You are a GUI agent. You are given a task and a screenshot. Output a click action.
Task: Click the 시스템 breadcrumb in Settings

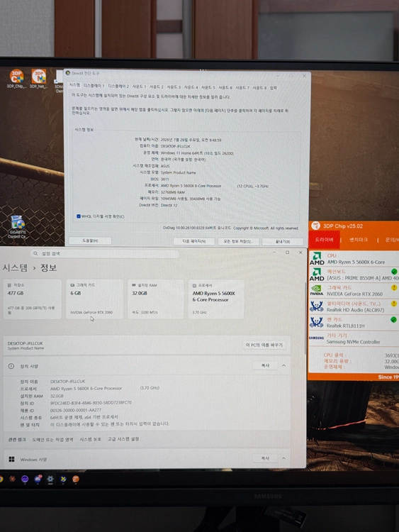pos(16,268)
